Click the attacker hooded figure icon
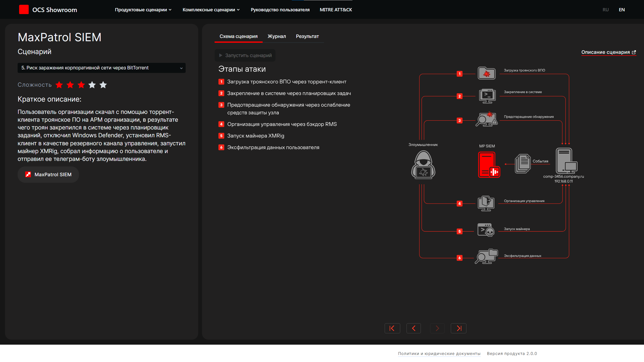Viewport: 644px width, 362px height. tap(423, 165)
